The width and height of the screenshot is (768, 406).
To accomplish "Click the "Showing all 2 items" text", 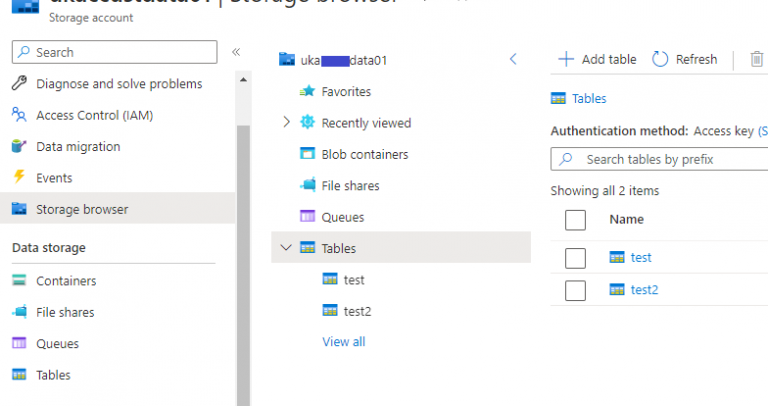I will (604, 191).
